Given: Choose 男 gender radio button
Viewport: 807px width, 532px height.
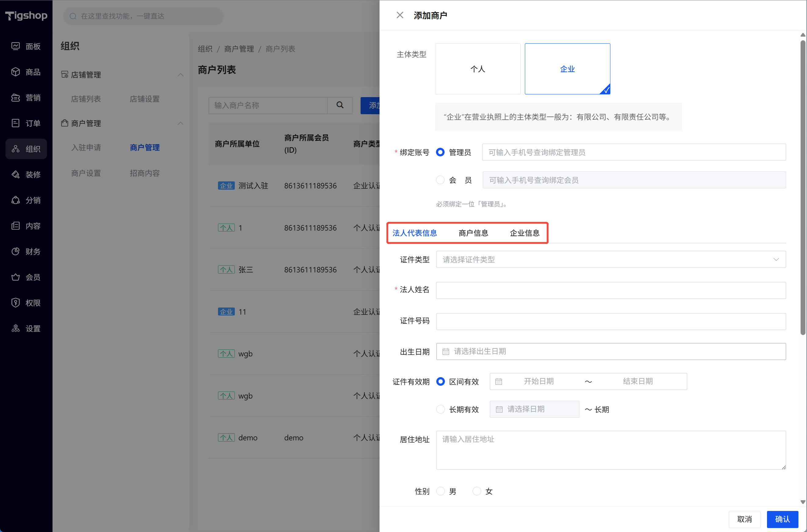Looking at the screenshot, I should pyautogui.click(x=440, y=491).
